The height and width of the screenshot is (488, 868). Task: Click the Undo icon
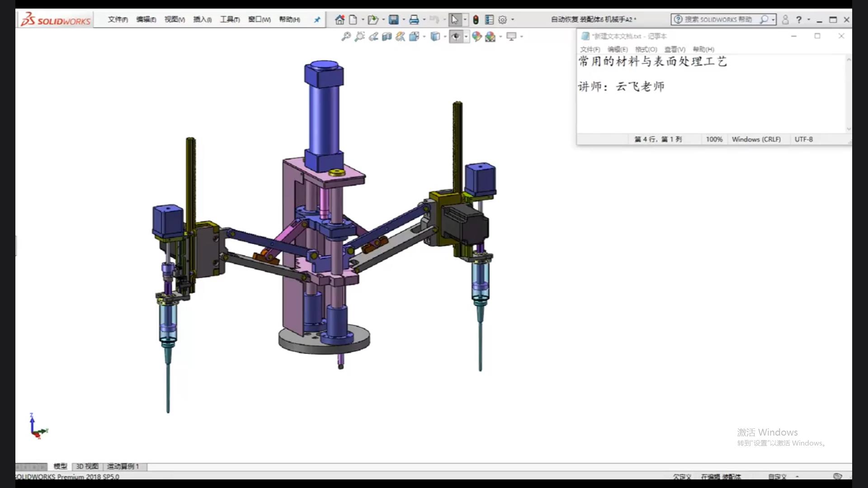point(434,19)
